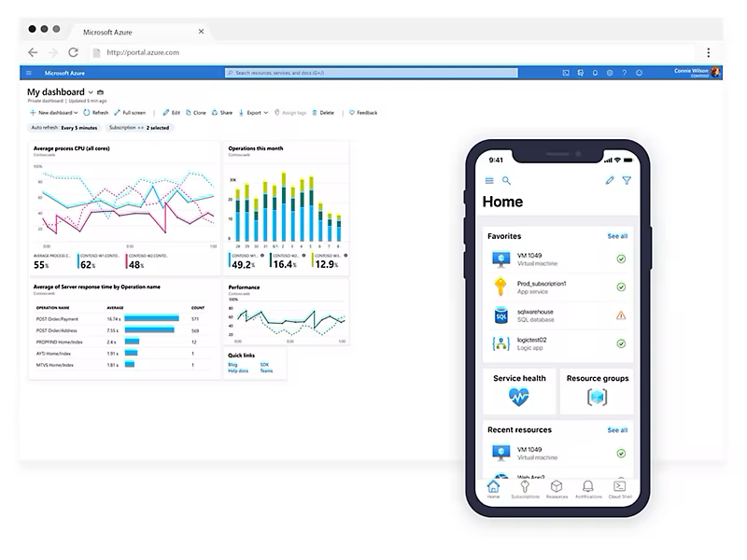Screen dimensions: 747x560
Task: Tap the phone app edit pencil
Action: tap(610, 180)
